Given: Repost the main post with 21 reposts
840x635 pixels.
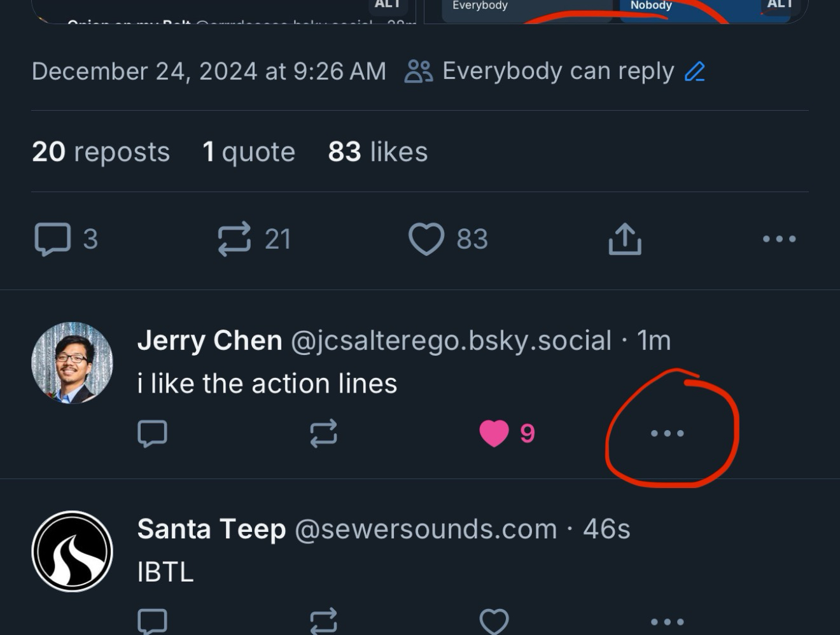Looking at the screenshot, I should [x=235, y=239].
